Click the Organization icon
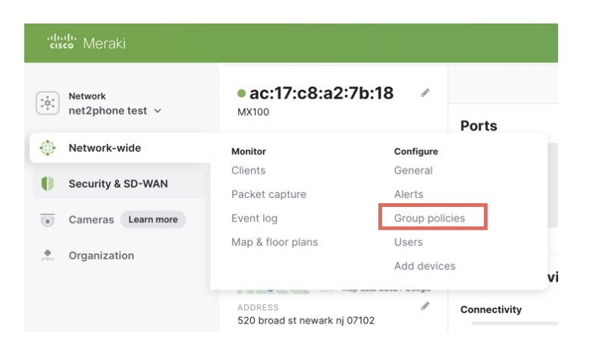 48,256
